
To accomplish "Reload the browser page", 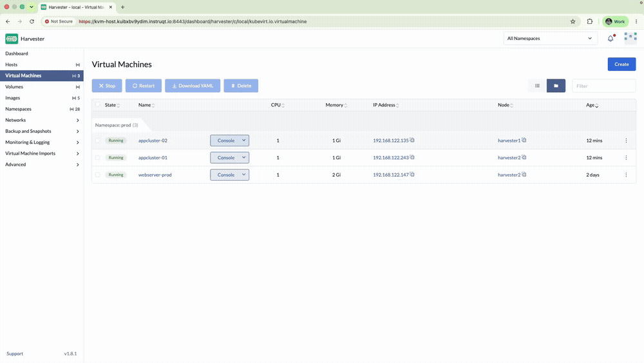I will [x=32, y=21].
